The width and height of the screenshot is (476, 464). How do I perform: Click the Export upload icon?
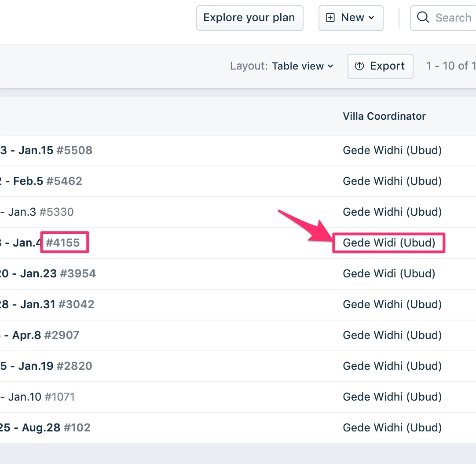359,66
